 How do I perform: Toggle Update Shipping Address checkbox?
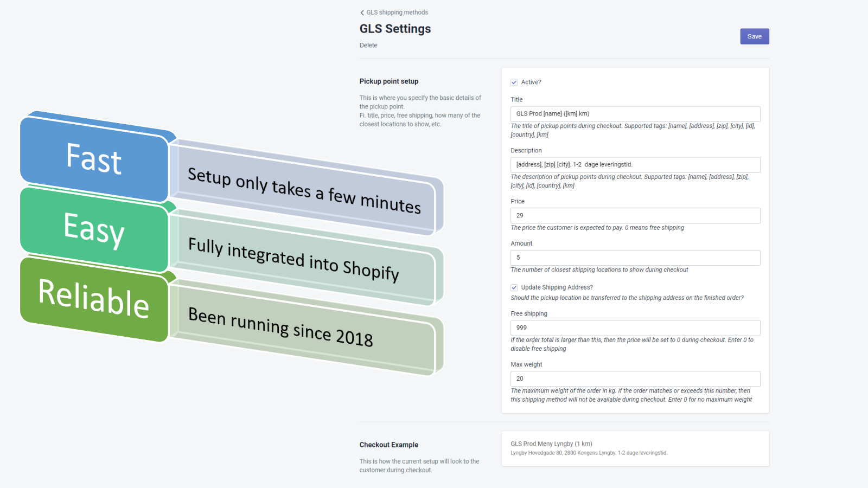[514, 287]
